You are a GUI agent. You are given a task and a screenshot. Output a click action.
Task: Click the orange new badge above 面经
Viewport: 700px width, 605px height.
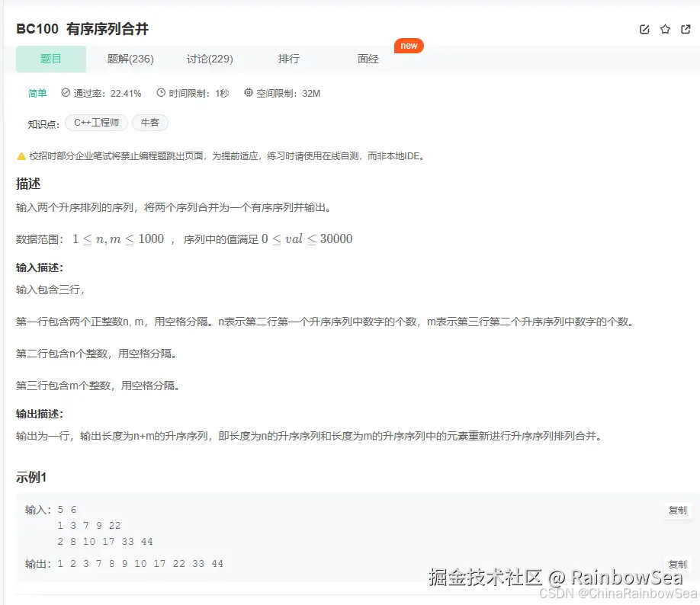(409, 46)
